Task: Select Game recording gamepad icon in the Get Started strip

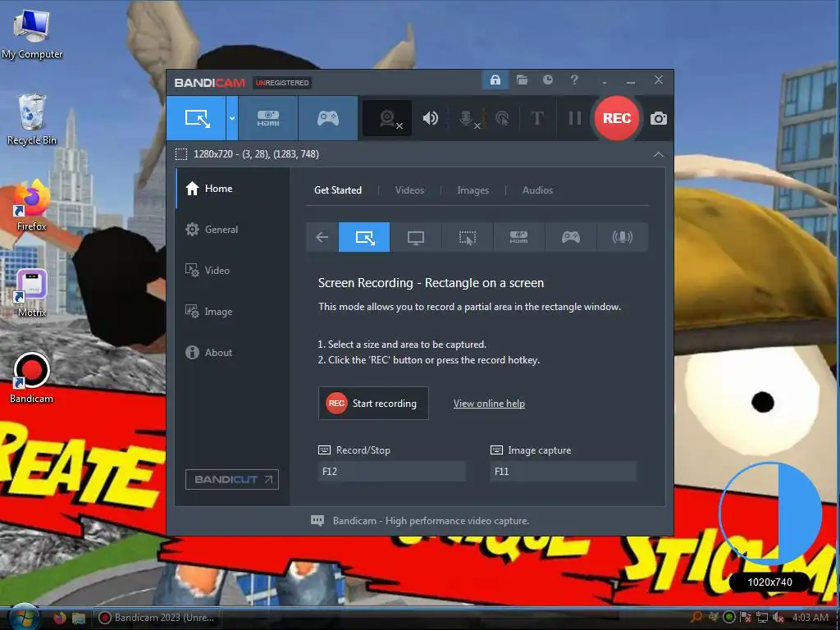Action: click(x=571, y=237)
